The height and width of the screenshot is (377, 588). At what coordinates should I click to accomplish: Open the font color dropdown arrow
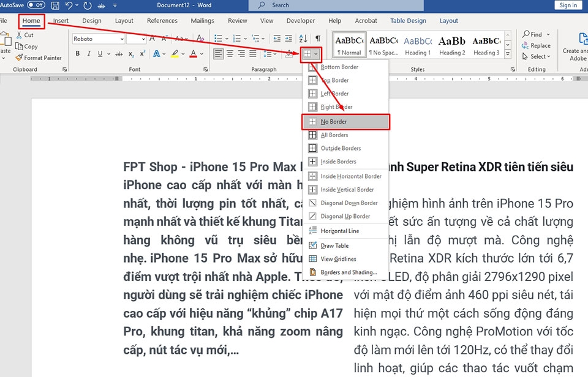[x=200, y=54]
